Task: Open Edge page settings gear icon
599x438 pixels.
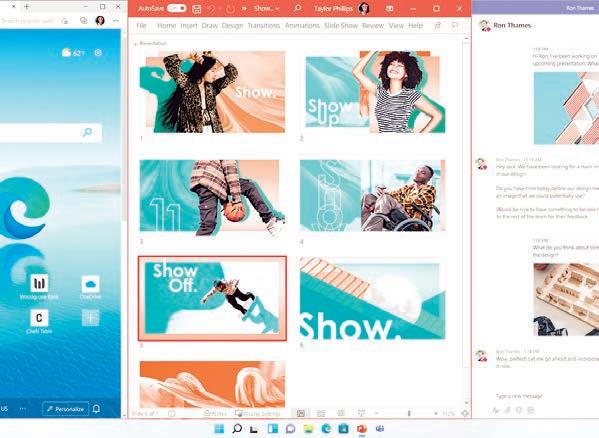Action: point(98,53)
